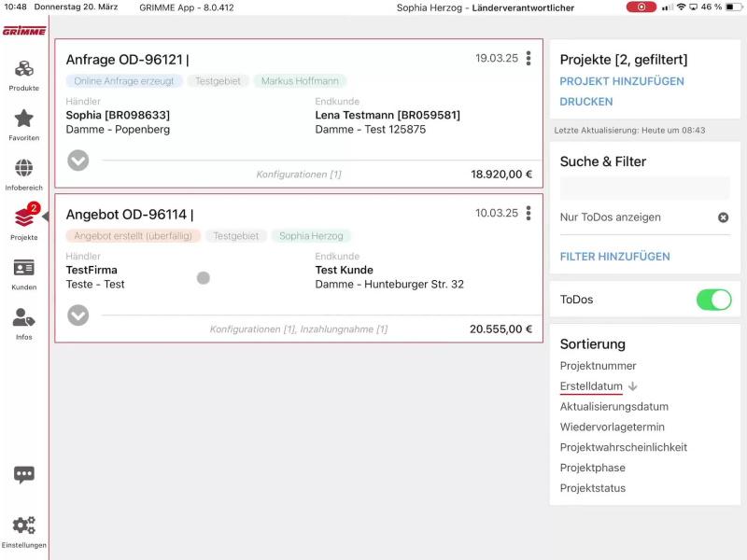Screen dimensions: 747x560
Task: Select Testgebiet tag on Angebot OD-96114
Action: pos(236,236)
